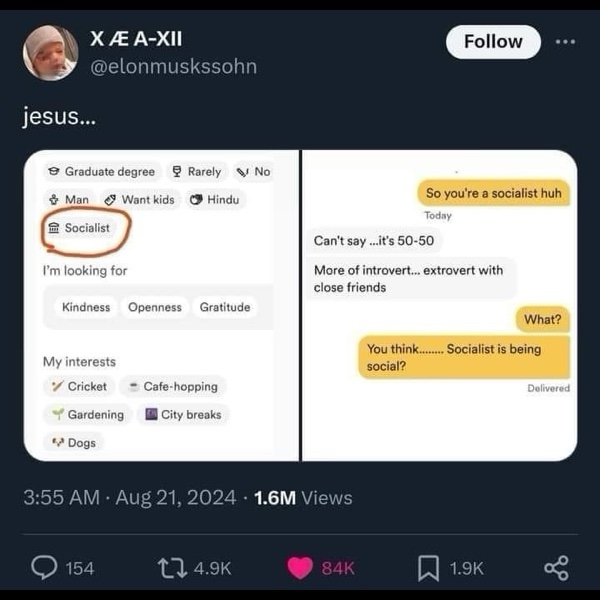Select the Graduate degree tag

(x=101, y=172)
